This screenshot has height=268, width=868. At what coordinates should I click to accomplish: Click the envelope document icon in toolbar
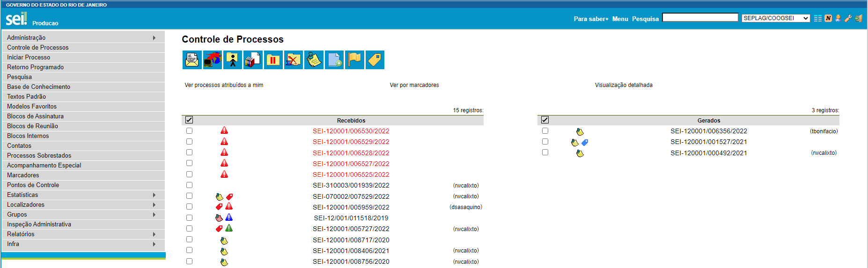[x=192, y=60]
